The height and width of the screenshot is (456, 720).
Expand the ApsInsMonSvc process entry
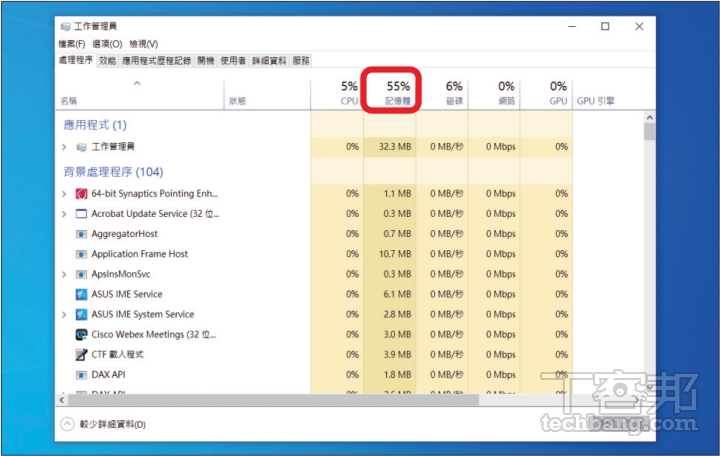(65, 274)
